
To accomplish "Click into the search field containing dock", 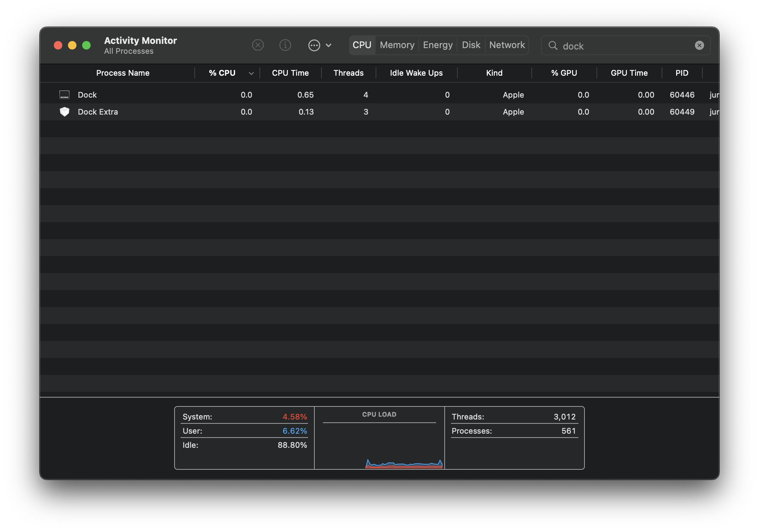I will 626,46.
